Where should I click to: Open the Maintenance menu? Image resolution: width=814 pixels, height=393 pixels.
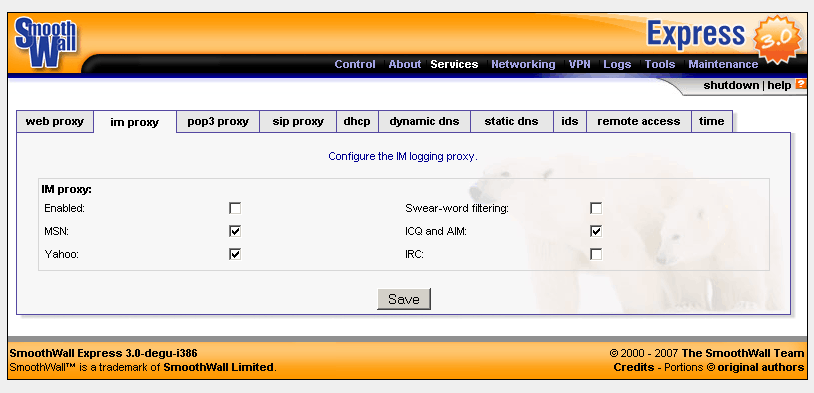[723, 64]
